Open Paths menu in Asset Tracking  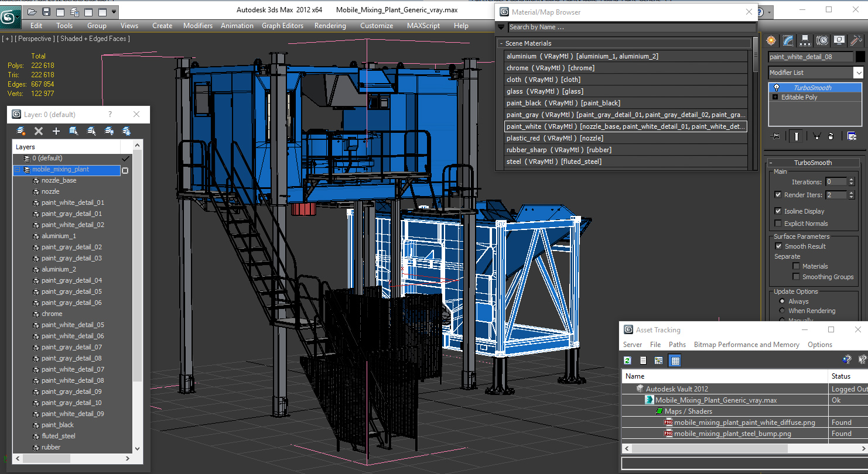point(677,345)
